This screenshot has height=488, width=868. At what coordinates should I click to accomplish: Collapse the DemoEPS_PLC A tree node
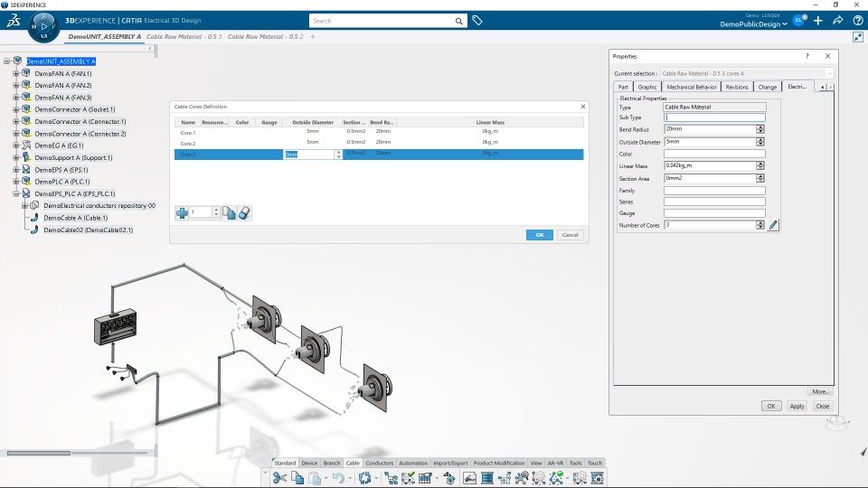(x=16, y=193)
